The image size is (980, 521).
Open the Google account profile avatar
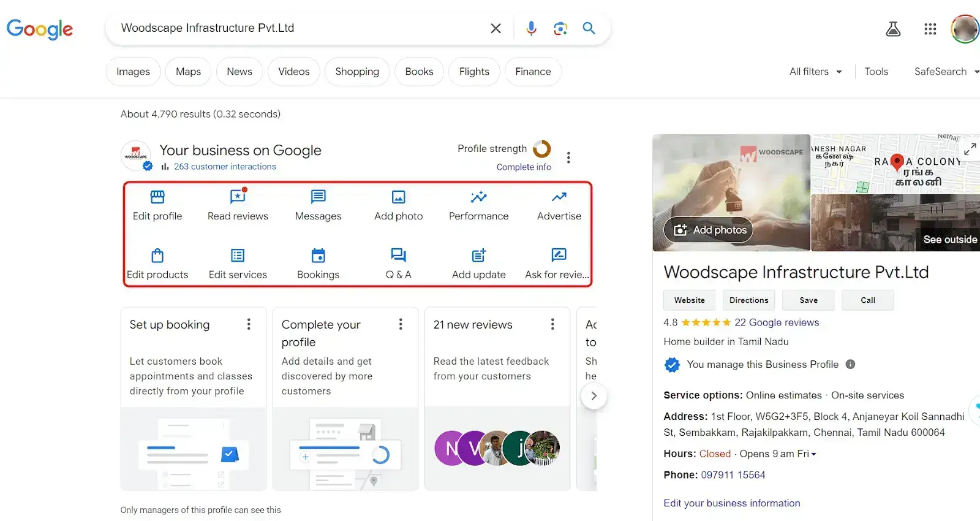click(965, 29)
